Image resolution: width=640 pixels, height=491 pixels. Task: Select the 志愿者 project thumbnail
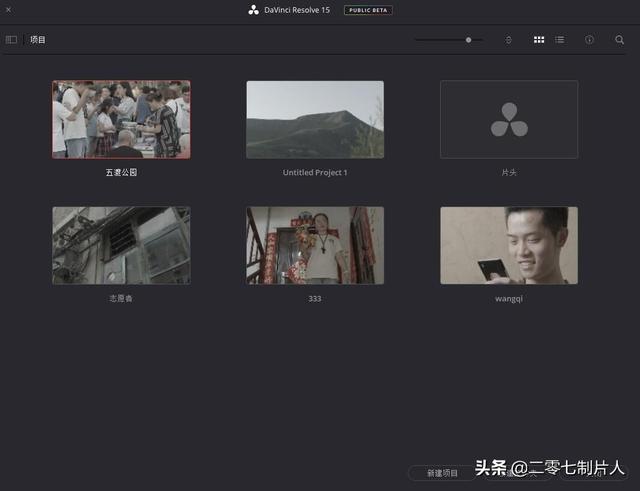[121, 245]
